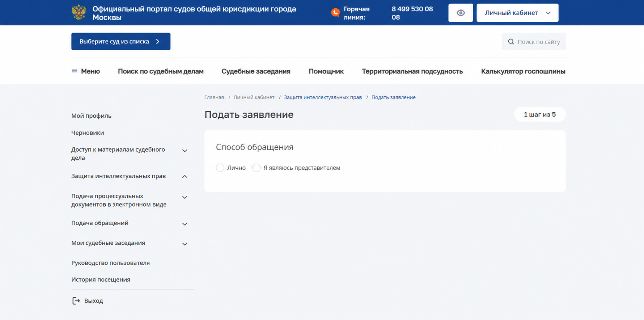The width and height of the screenshot is (644, 320).
Task: Toggle the eye icon accessibility view button
Action: coord(461,13)
